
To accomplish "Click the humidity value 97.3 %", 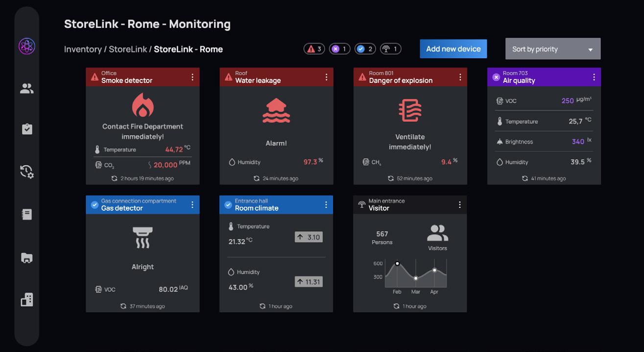I will tap(313, 162).
